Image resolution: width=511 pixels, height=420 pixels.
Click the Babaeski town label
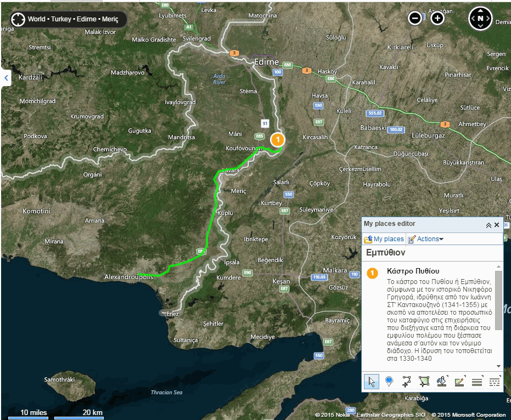(x=373, y=128)
